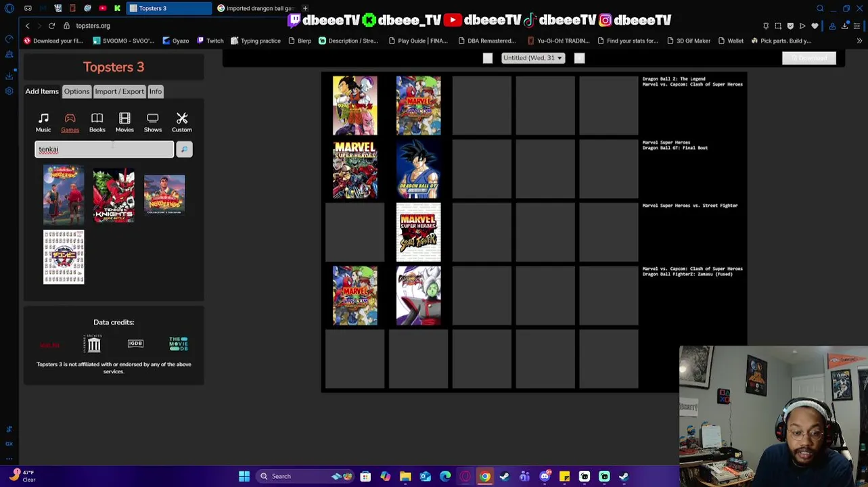
Task: Open the Import / Export tab
Action: tap(119, 91)
